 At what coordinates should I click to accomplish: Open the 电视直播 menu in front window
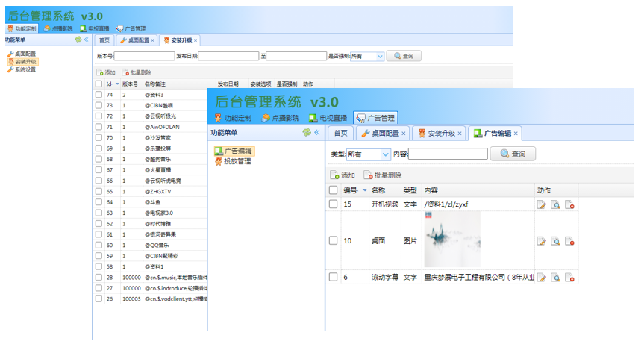(x=327, y=117)
